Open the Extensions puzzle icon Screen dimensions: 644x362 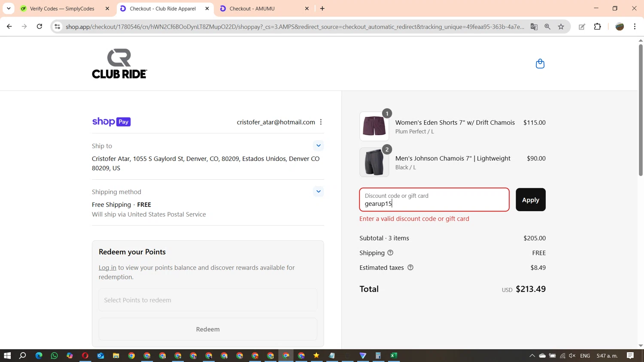[598, 27]
